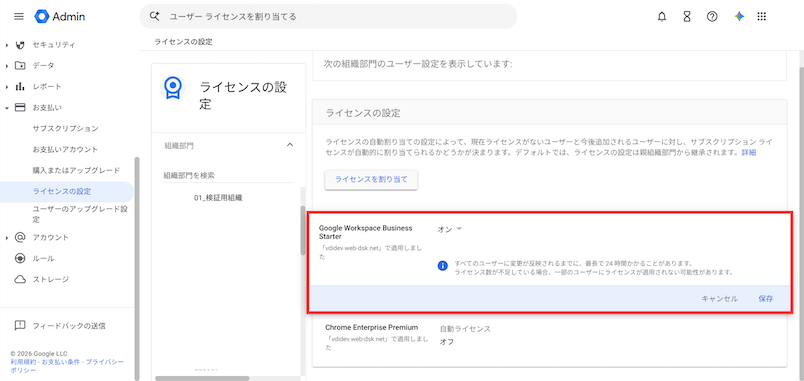804x381 pixels.
Task: Click the sidebar vertical scrollbar
Action: click(136, 268)
